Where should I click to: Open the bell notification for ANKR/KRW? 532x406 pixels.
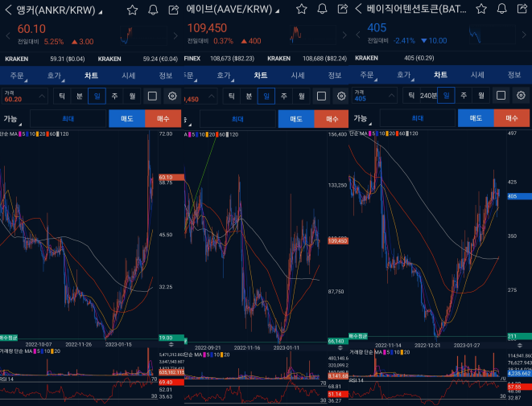coord(153,10)
